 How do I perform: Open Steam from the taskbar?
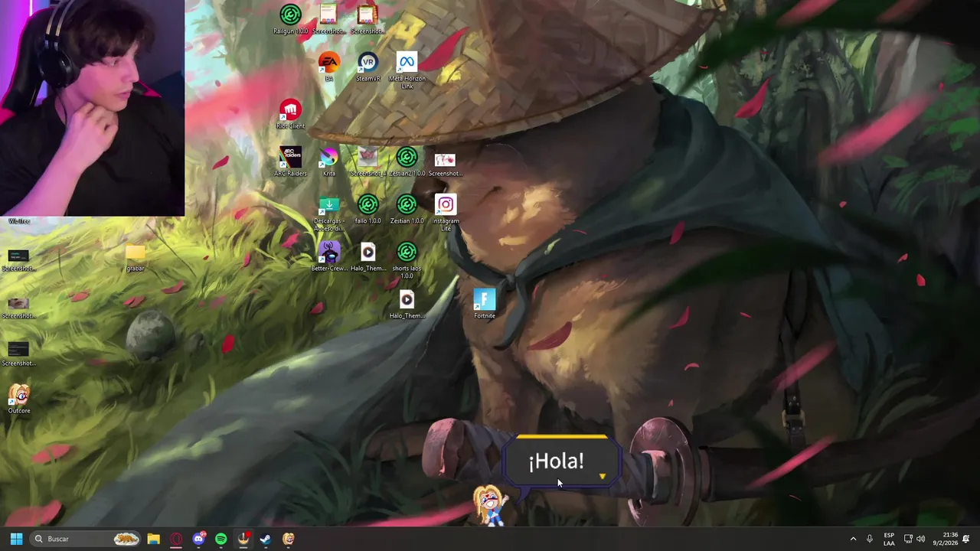click(x=266, y=539)
